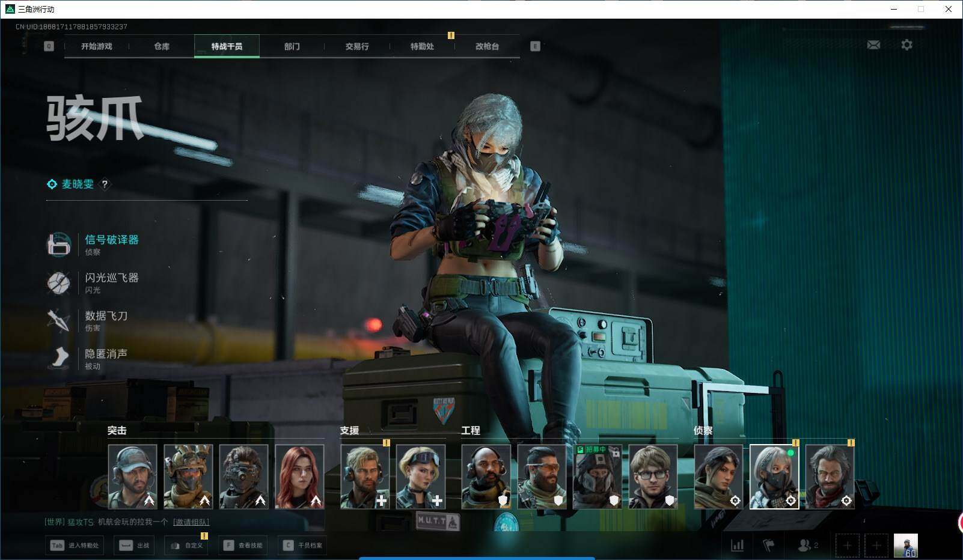Select the 工程 operator wearing black-rimmed glasses
Image resolution: width=963 pixels, height=560 pixels.
point(653,476)
